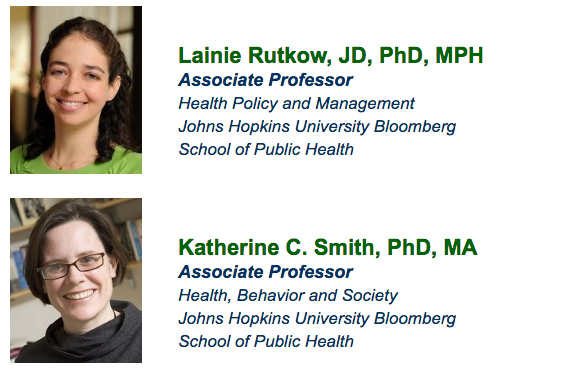Click School of Public Health under Rutkow
The height and width of the screenshot is (370, 577).
coord(266,149)
